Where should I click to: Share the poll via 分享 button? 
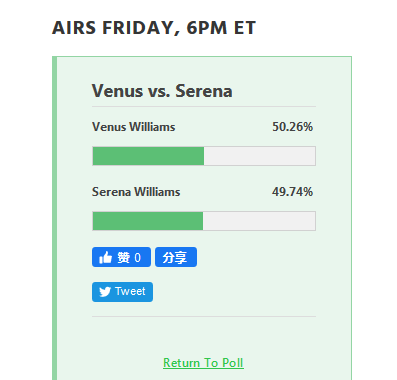(x=176, y=257)
